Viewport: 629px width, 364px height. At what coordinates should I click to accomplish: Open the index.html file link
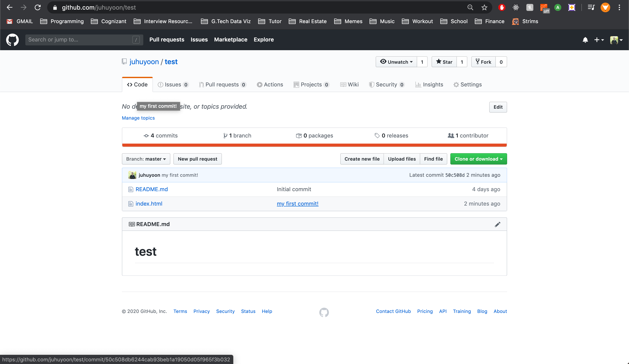pos(149,203)
